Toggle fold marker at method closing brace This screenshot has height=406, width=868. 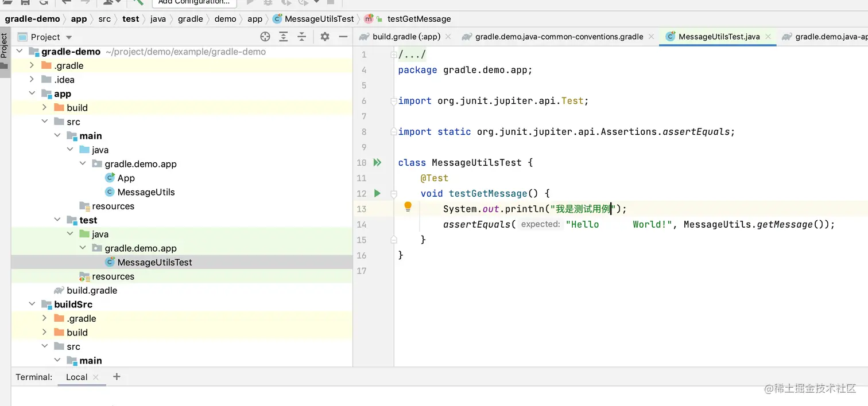[394, 240]
